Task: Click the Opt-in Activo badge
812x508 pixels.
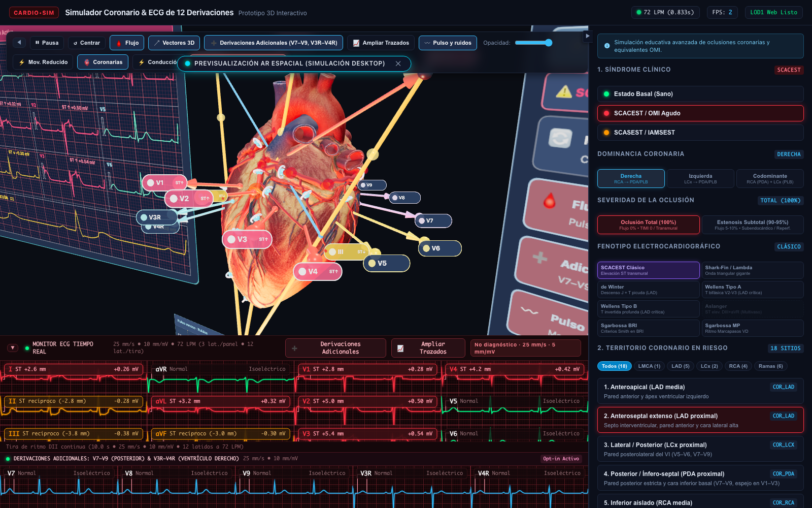Action: tap(561, 459)
